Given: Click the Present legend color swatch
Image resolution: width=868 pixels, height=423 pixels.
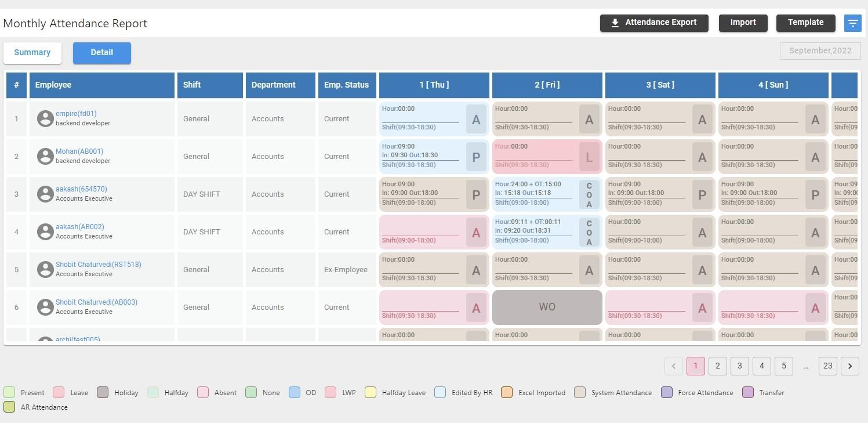Looking at the screenshot, I should (9, 392).
